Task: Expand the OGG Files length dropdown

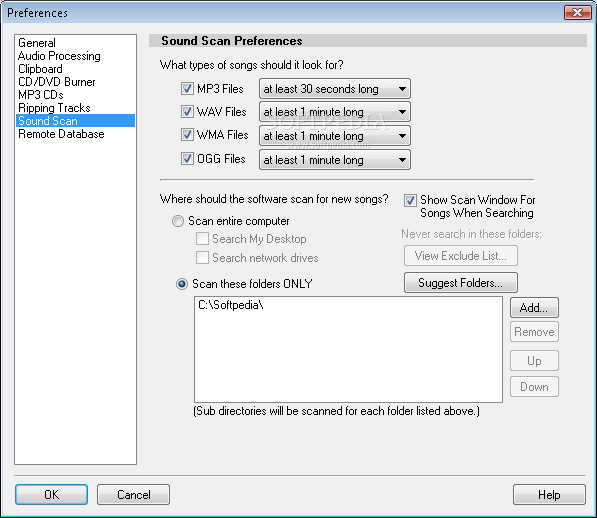Action: pyautogui.click(x=335, y=160)
